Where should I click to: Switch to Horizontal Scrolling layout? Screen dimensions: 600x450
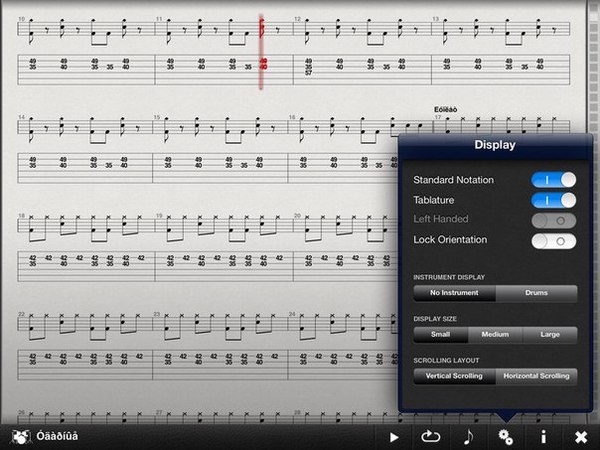536,376
